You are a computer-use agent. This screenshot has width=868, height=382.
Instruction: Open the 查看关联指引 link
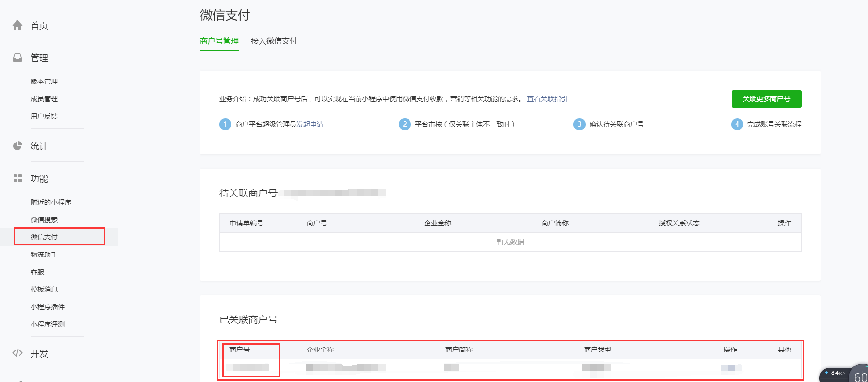(x=547, y=99)
